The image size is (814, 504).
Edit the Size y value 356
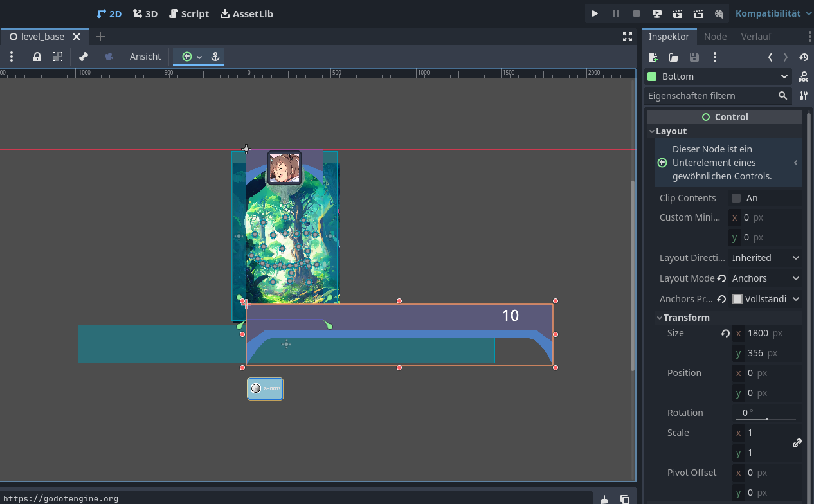pyautogui.click(x=767, y=353)
